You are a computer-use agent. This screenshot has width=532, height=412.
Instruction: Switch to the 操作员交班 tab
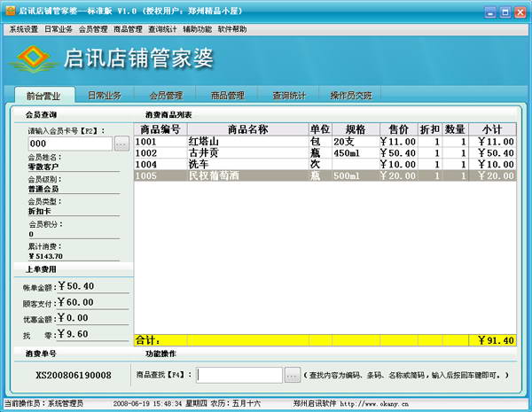pyautogui.click(x=351, y=96)
